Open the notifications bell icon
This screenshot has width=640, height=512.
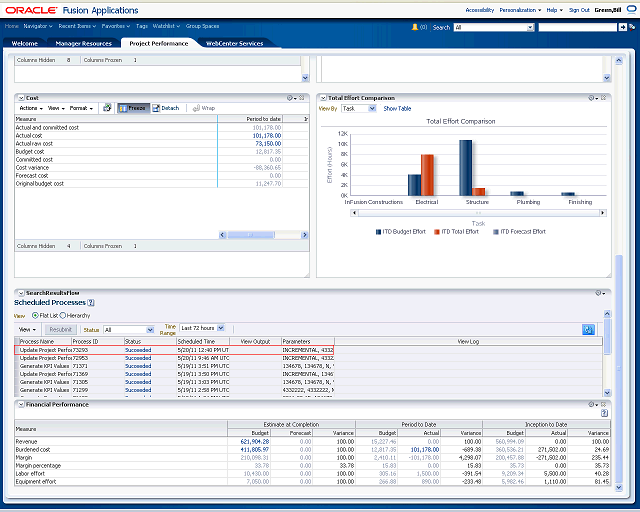click(x=416, y=27)
